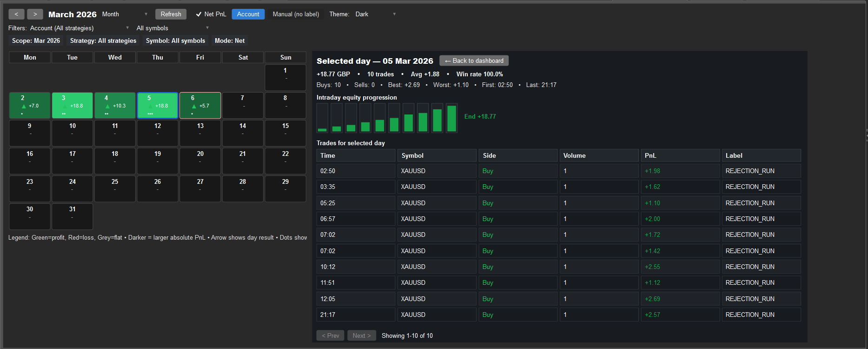Click the up arrow on March 4 cell
868x349 pixels.
[x=107, y=106]
